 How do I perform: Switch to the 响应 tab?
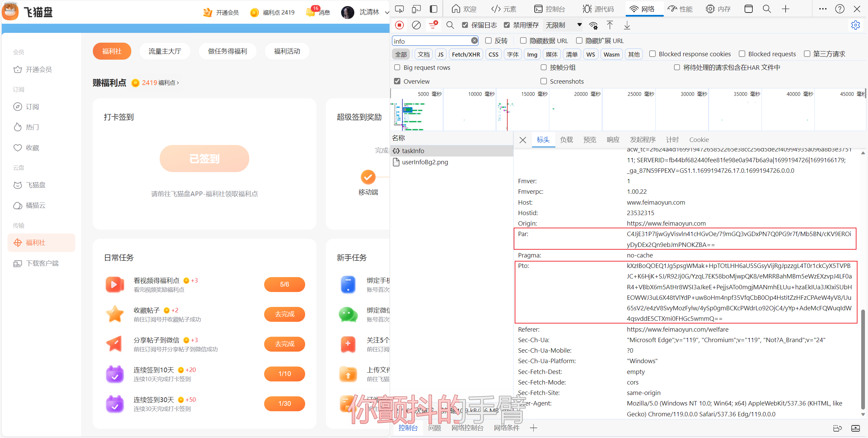pos(613,140)
